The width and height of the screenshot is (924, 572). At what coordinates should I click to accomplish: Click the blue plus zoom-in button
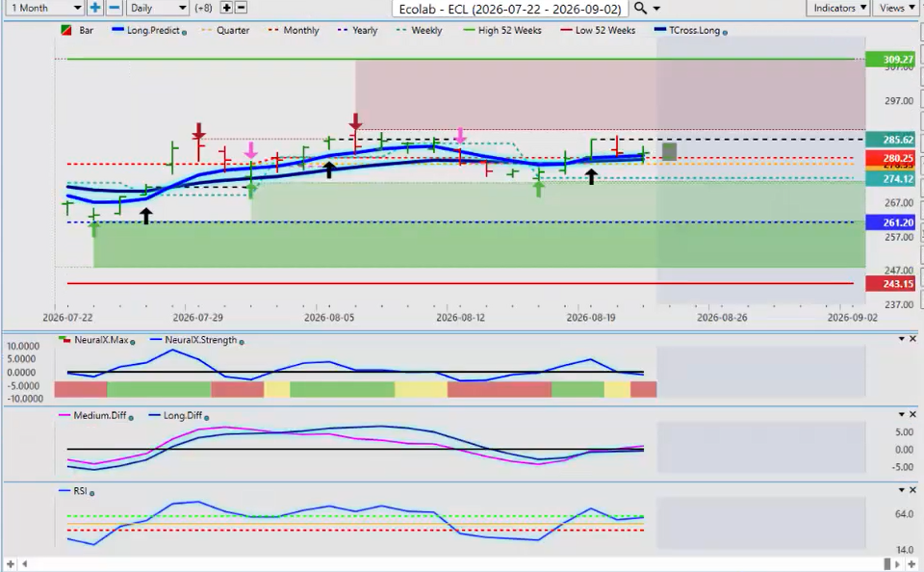[x=94, y=8]
